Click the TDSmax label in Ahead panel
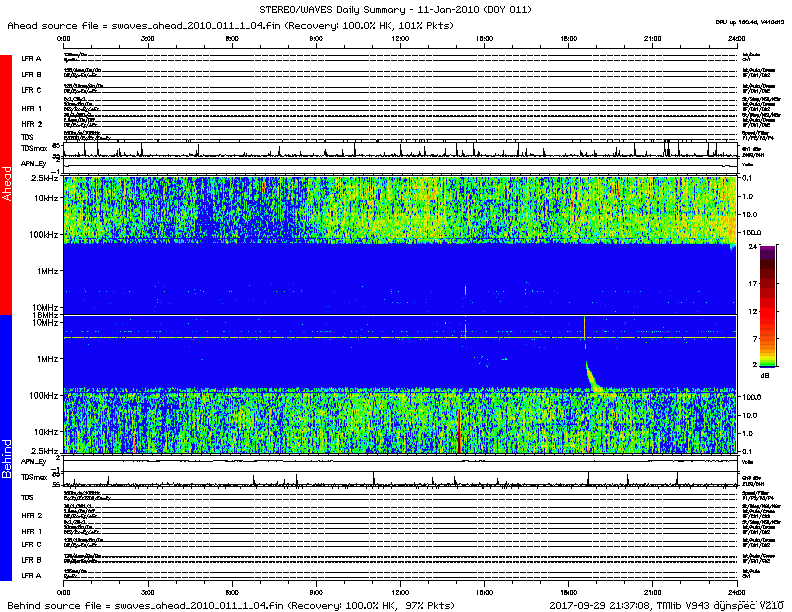 (x=33, y=149)
